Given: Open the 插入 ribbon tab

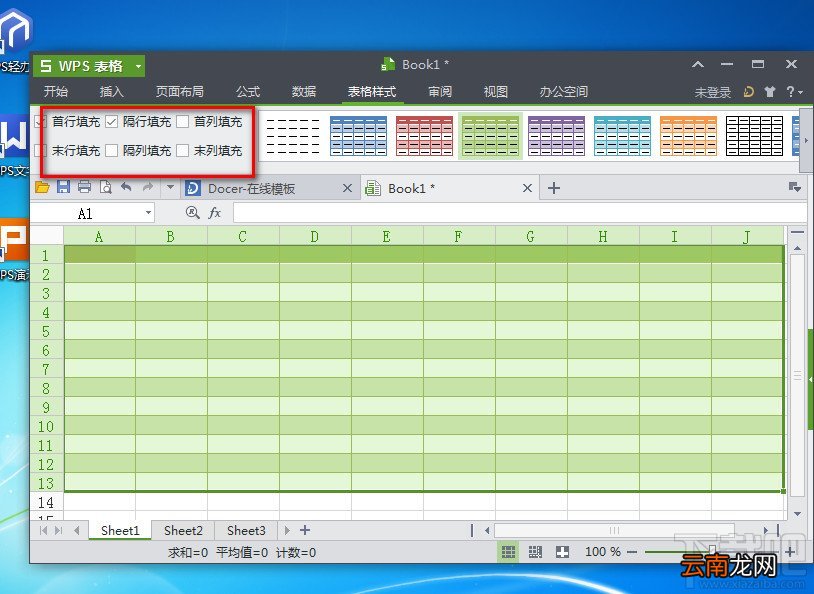Looking at the screenshot, I should pyautogui.click(x=112, y=92).
